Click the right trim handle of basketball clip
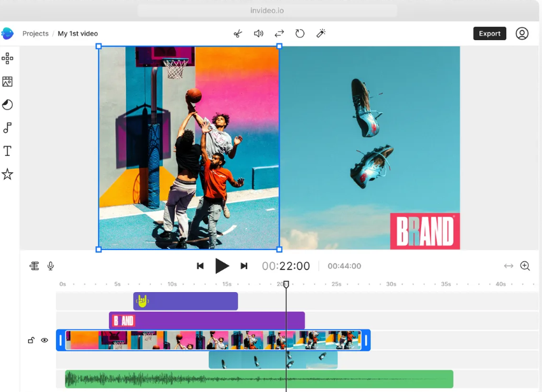 point(366,340)
